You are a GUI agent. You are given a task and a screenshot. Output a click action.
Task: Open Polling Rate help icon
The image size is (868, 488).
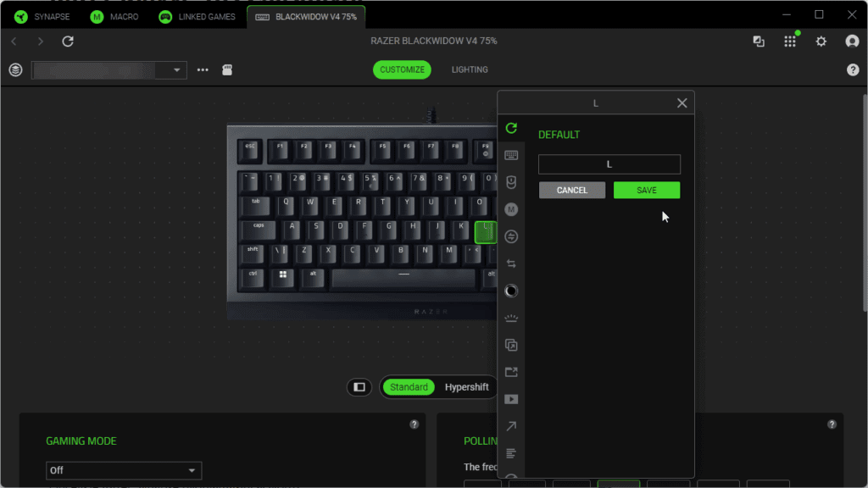tap(832, 424)
